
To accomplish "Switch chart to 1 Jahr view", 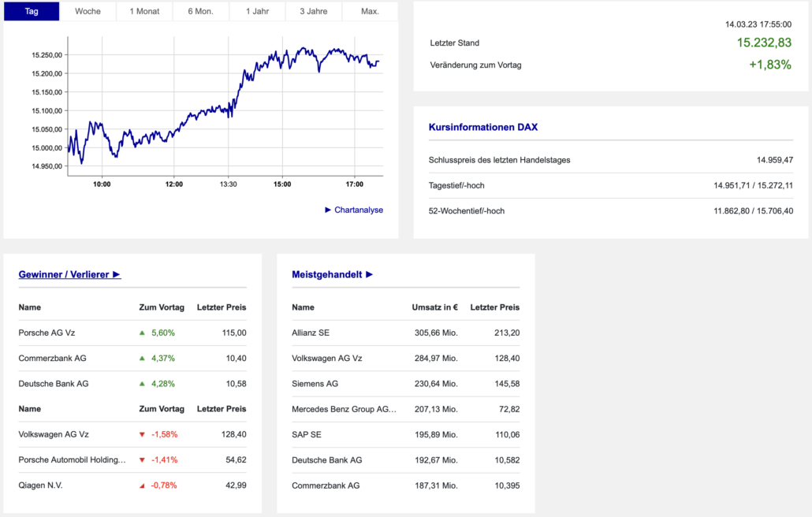I will [257, 11].
